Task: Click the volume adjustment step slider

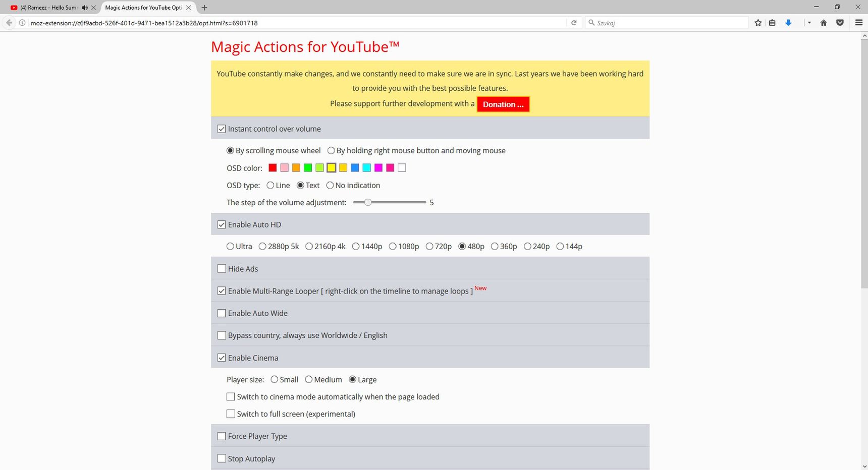Action: pyautogui.click(x=390, y=202)
